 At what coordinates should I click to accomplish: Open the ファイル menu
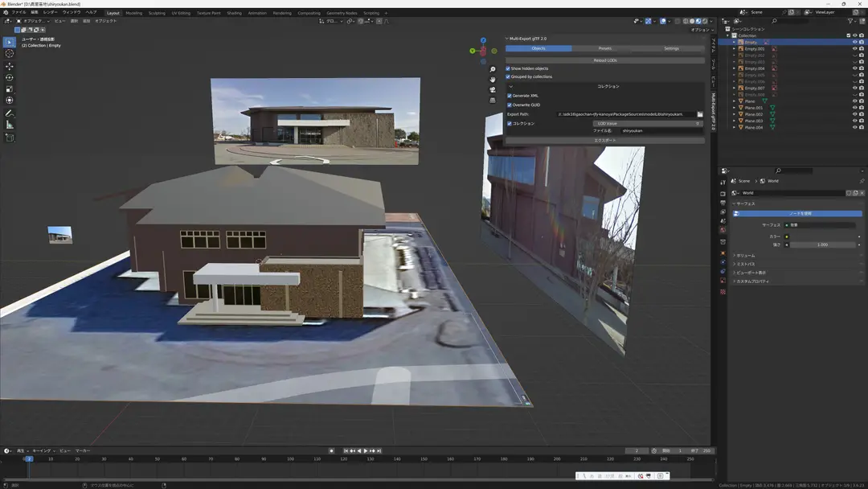(18, 12)
